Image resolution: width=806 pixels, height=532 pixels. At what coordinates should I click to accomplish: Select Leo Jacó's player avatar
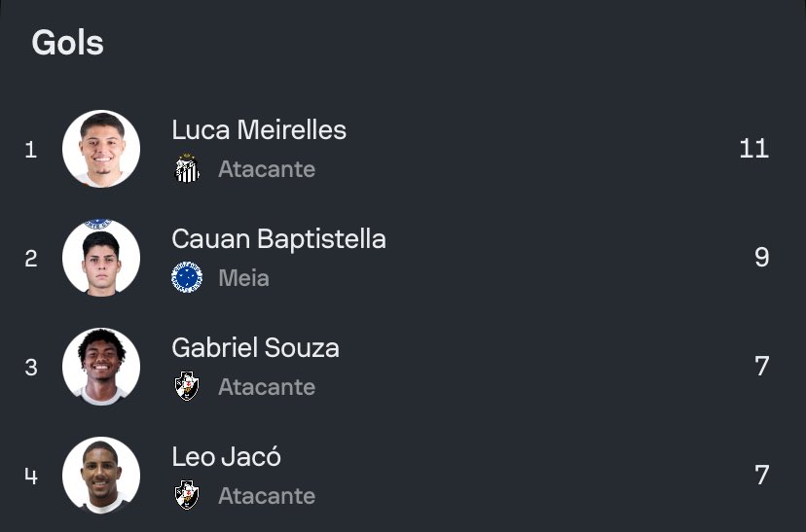tap(101, 476)
